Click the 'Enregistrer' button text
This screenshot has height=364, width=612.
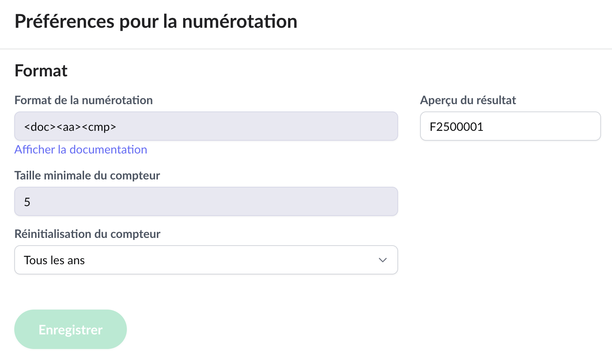click(71, 330)
